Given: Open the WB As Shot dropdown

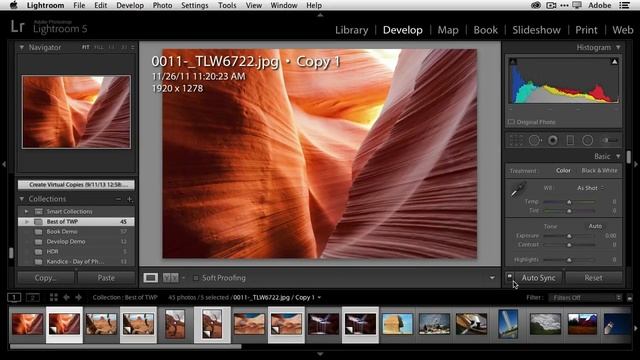Looking at the screenshot, I should (590, 188).
